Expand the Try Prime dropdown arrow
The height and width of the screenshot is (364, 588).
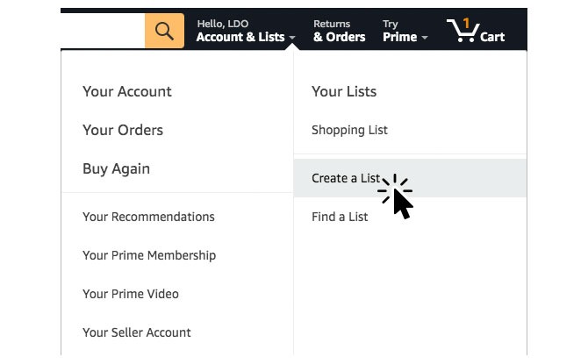(x=425, y=38)
